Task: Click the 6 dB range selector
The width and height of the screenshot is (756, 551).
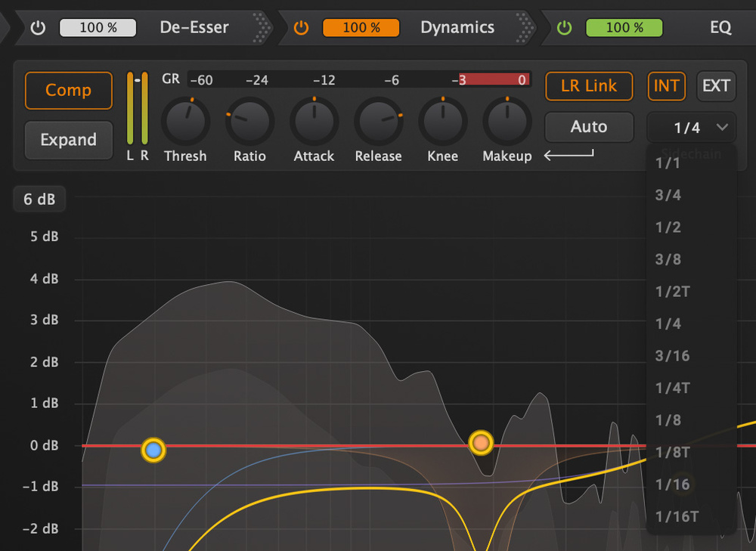Action: click(x=39, y=199)
